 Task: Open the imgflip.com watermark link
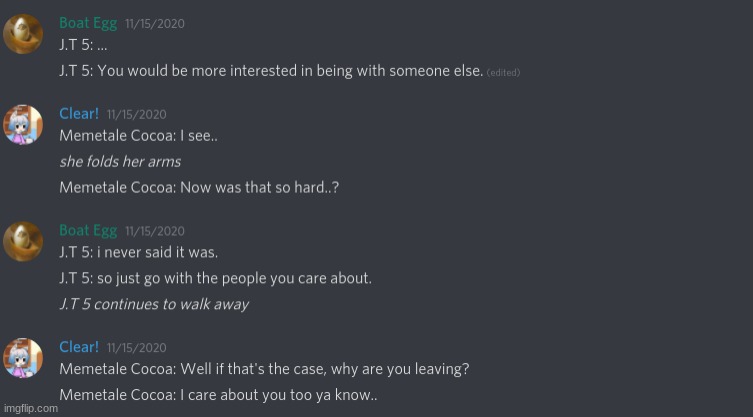30,408
